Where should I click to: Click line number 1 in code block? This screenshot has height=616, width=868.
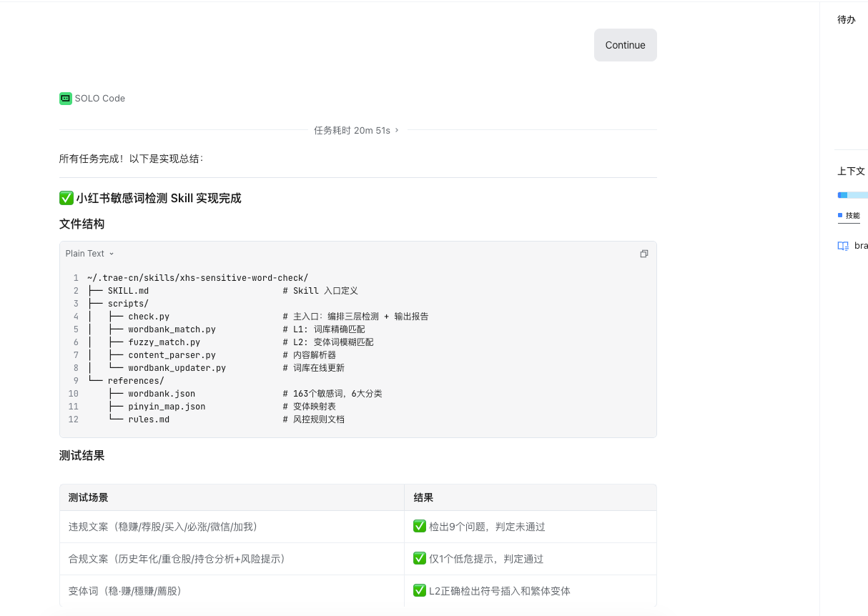(76, 278)
